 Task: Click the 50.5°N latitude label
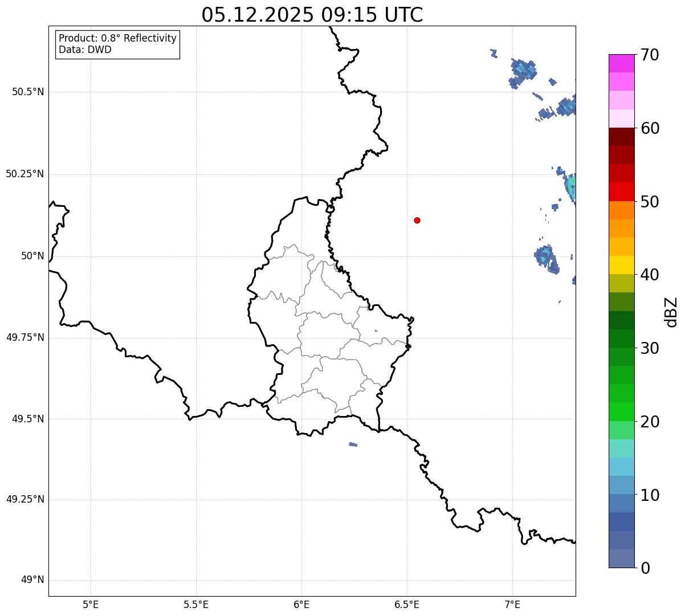click(28, 92)
